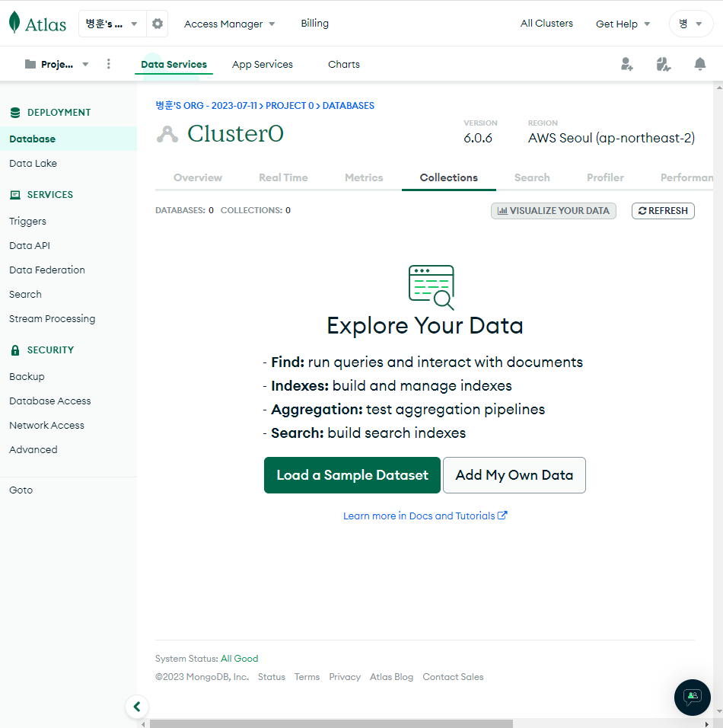
Task: Expand the Get Help menu
Action: coord(623,24)
